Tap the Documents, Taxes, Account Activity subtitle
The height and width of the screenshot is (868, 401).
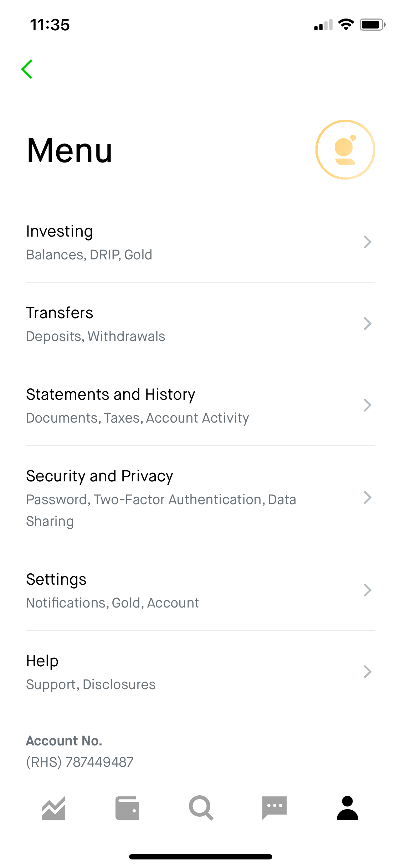pyautogui.click(x=138, y=418)
